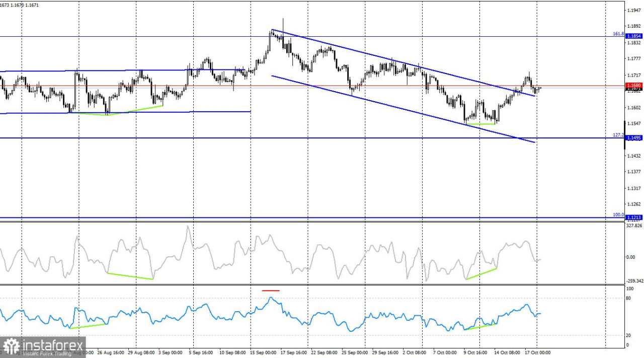Select the red current price tag 1.1680
This screenshot has height=358, width=644.
pos(633,86)
